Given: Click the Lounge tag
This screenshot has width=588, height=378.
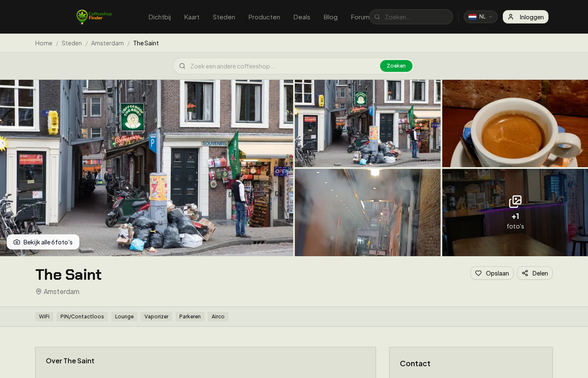Looking at the screenshot, I should [x=124, y=317].
